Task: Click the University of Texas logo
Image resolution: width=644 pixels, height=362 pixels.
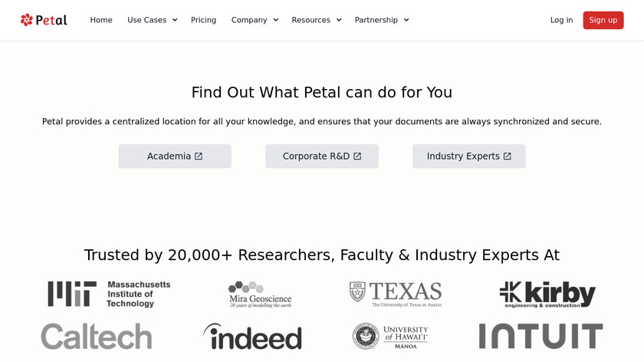Action: click(x=396, y=294)
